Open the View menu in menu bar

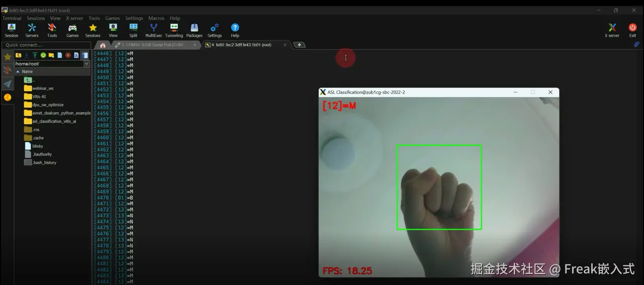[55, 18]
